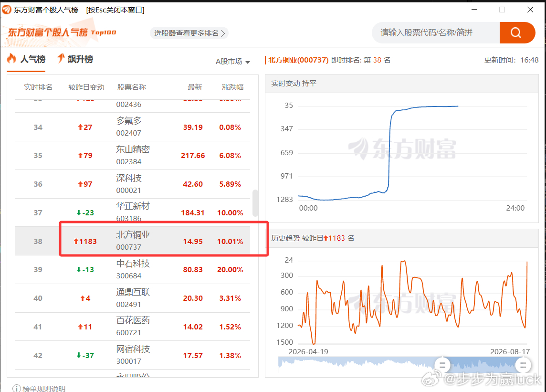Select the 通鼎互联 002491 row

tap(133, 298)
